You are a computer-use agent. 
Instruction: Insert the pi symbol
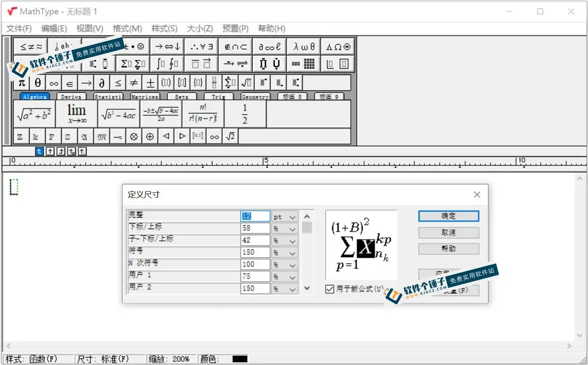[x=22, y=83]
